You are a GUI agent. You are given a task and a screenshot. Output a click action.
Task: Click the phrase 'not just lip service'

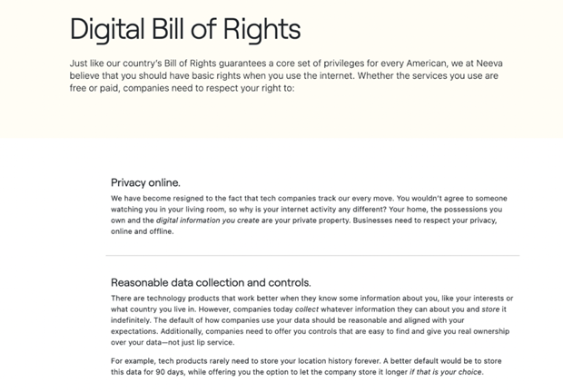[201, 342]
